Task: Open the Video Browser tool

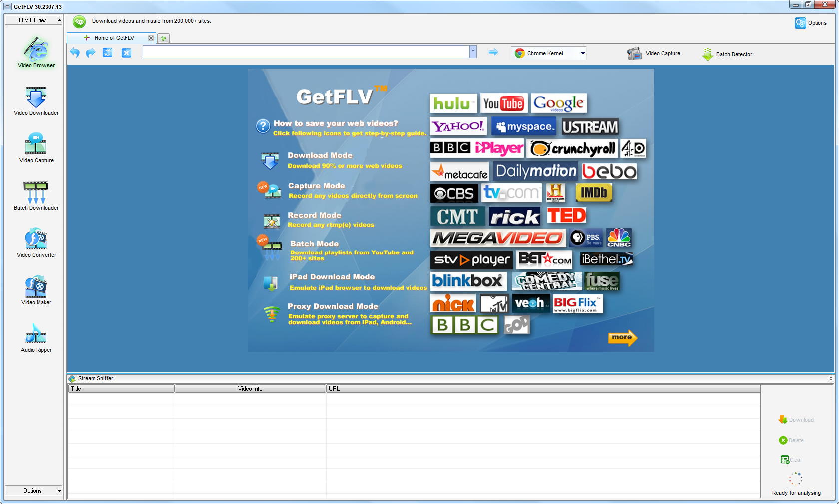Action: point(36,52)
